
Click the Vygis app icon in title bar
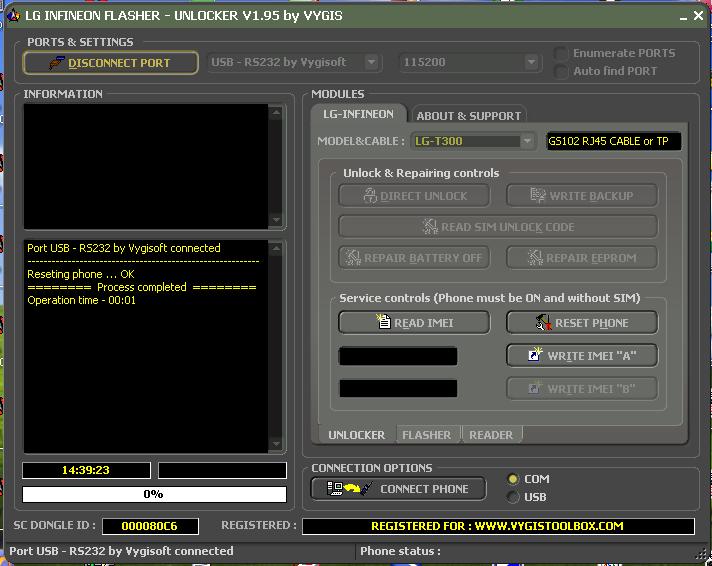[x=14, y=15]
